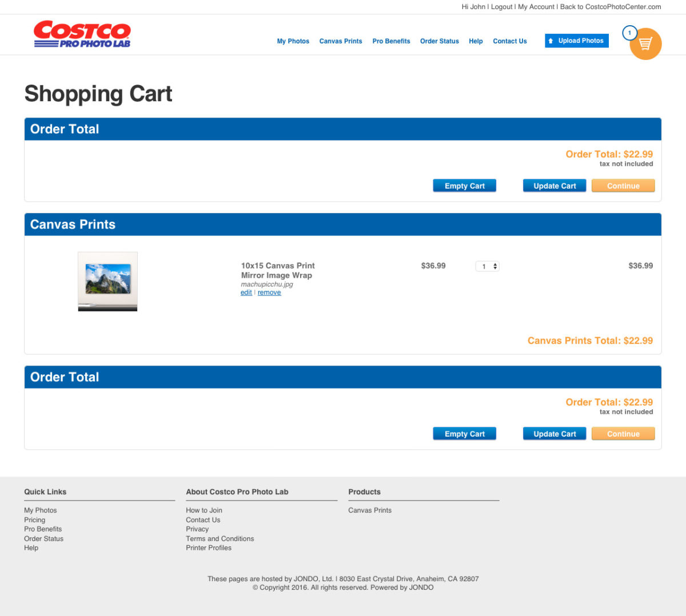The width and height of the screenshot is (686, 616).
Task: Go back to CostcoPhotoCenter.com
Action: click(x=611, y=7)
